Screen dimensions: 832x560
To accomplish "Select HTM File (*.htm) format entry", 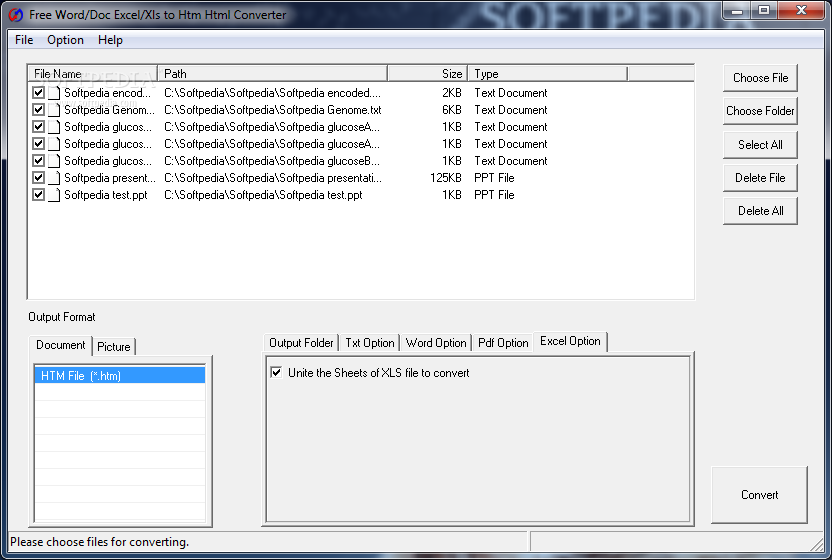I will click(120, 376).
